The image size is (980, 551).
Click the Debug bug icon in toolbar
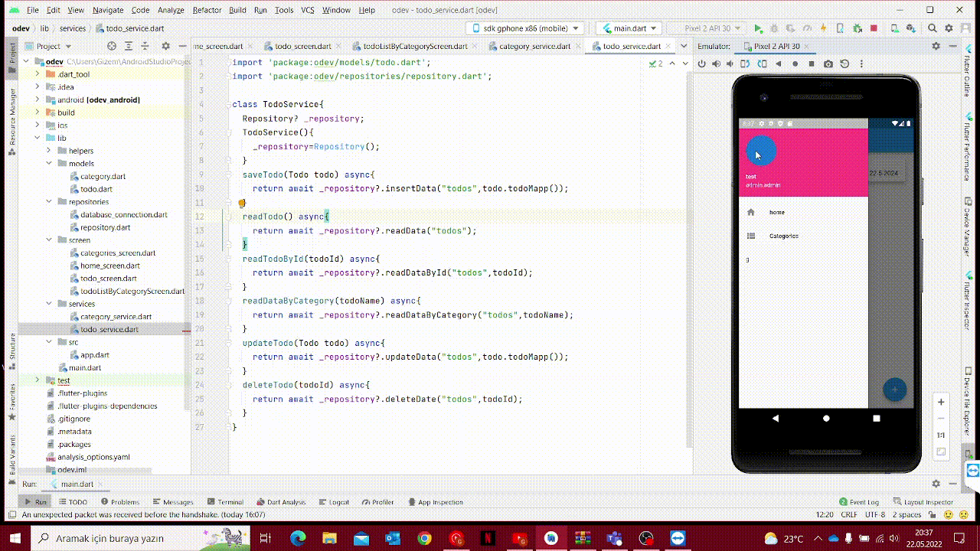click(773, 28)
